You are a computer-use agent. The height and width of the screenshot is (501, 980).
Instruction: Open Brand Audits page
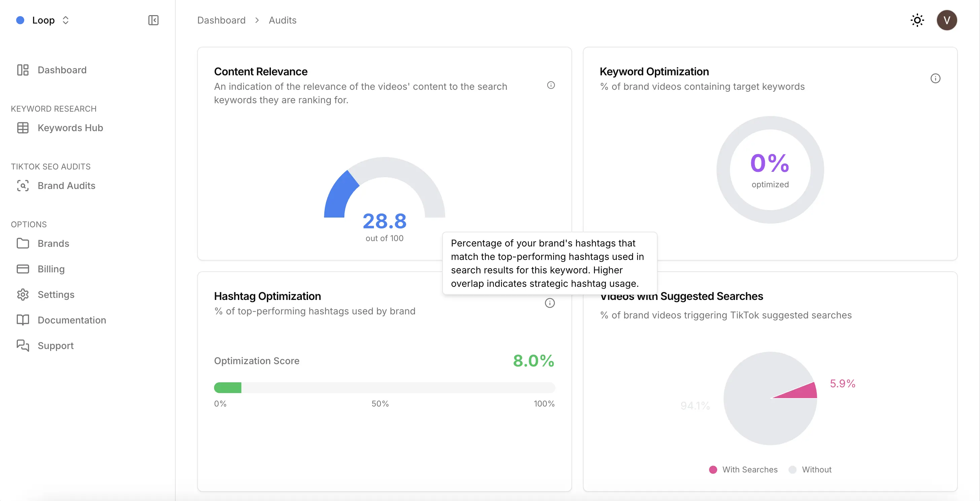click(x=67, y=186)
